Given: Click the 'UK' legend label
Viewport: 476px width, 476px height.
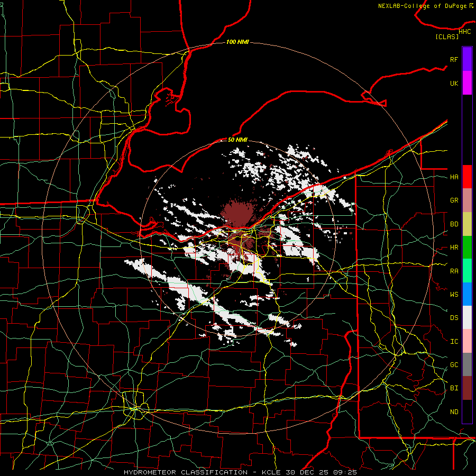Looking at the screenshot, I should coord(454,83).
